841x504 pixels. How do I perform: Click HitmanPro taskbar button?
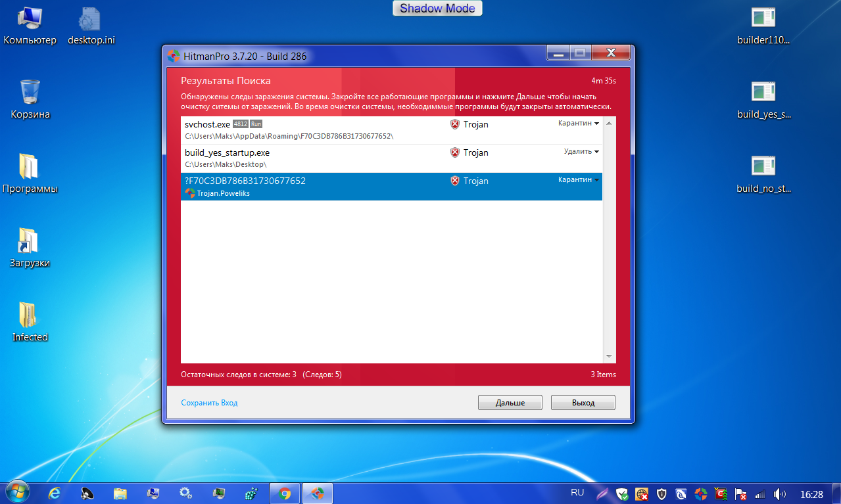317,493
